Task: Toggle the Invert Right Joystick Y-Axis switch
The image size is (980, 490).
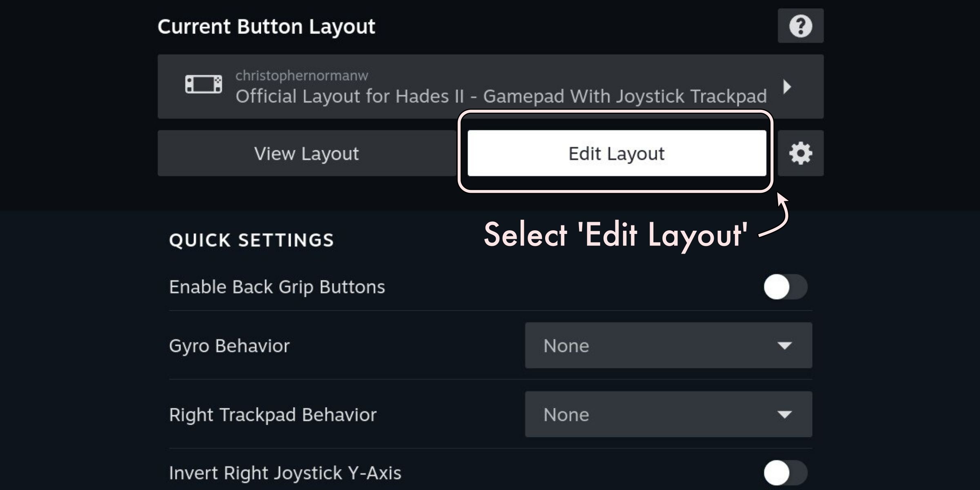Action: (x=785, y=473)
